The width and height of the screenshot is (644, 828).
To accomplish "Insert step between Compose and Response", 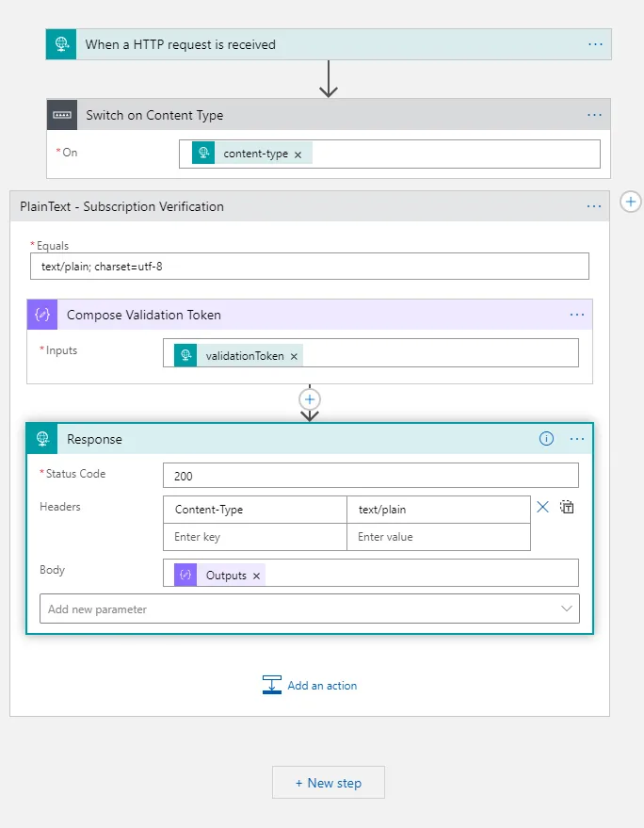I will click(310, 399).
